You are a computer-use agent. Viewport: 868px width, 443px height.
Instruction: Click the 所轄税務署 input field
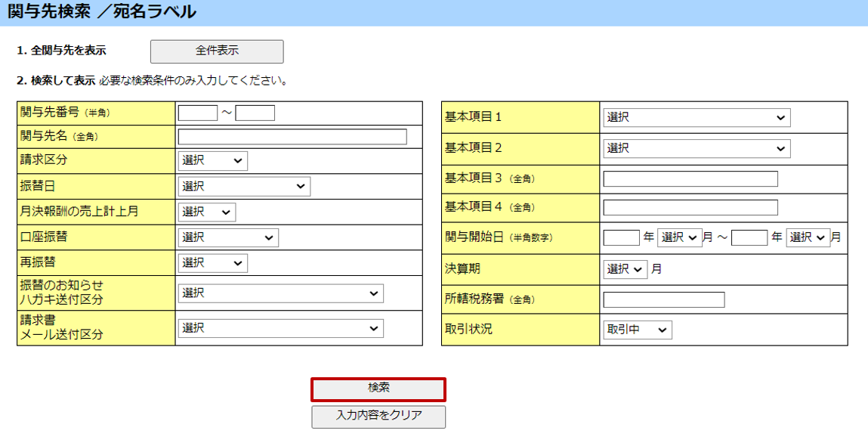pos(663,300)
